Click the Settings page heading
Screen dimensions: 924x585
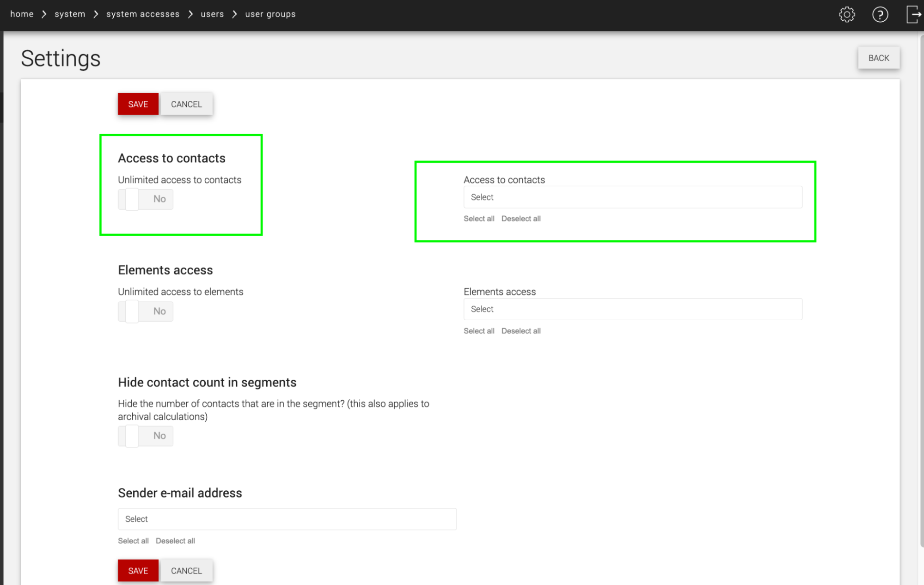[61, 59]
